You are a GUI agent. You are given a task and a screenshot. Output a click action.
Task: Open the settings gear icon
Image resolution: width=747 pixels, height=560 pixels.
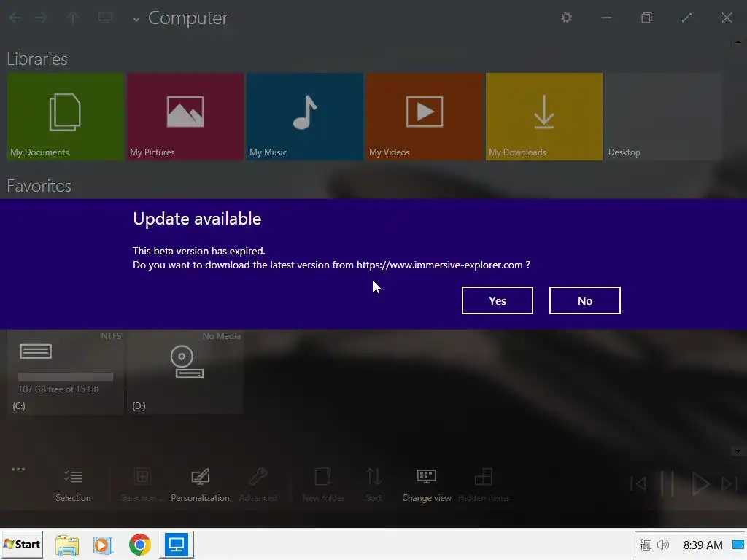(566, 17)
